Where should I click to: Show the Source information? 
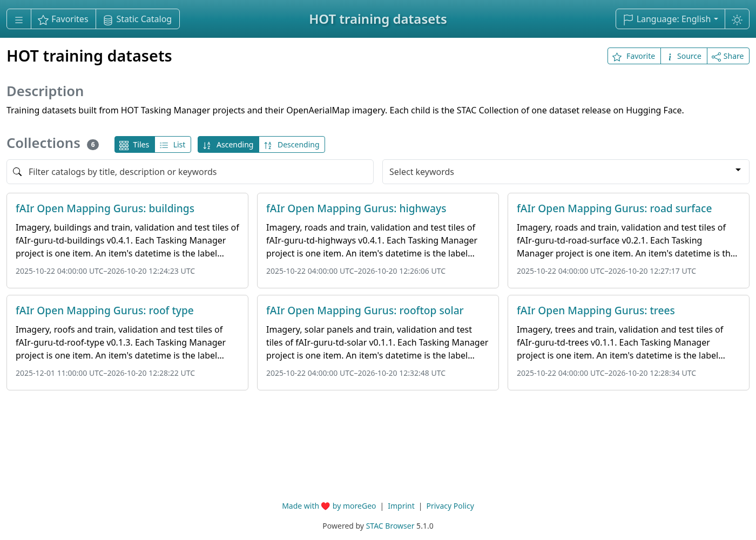[684, 56]
